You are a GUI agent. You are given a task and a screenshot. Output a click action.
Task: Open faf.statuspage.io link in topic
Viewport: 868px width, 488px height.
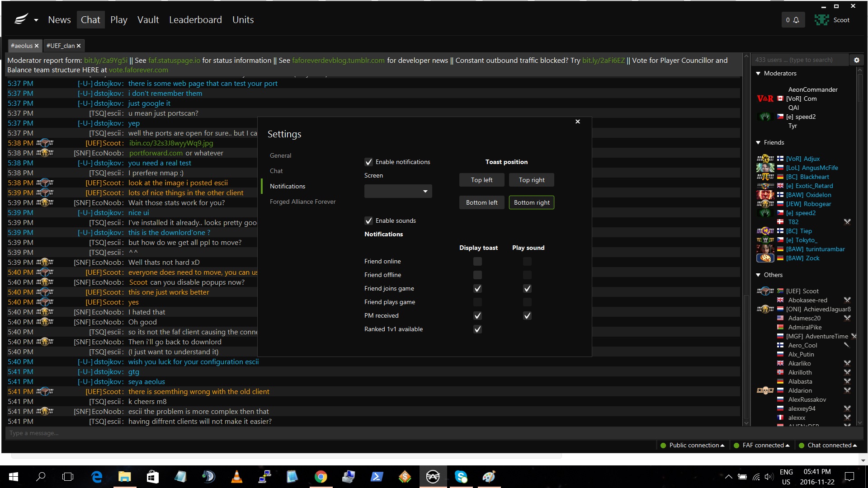pos(174,60)
